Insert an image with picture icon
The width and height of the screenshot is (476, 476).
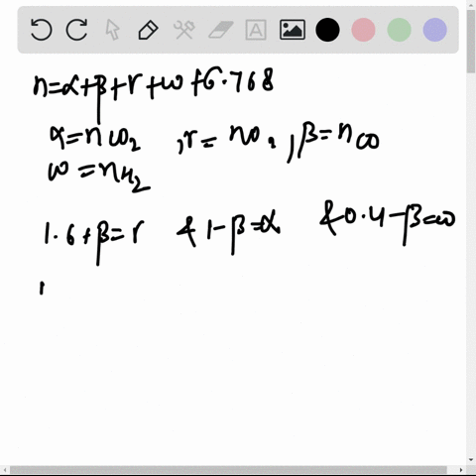tap(293, 30)
